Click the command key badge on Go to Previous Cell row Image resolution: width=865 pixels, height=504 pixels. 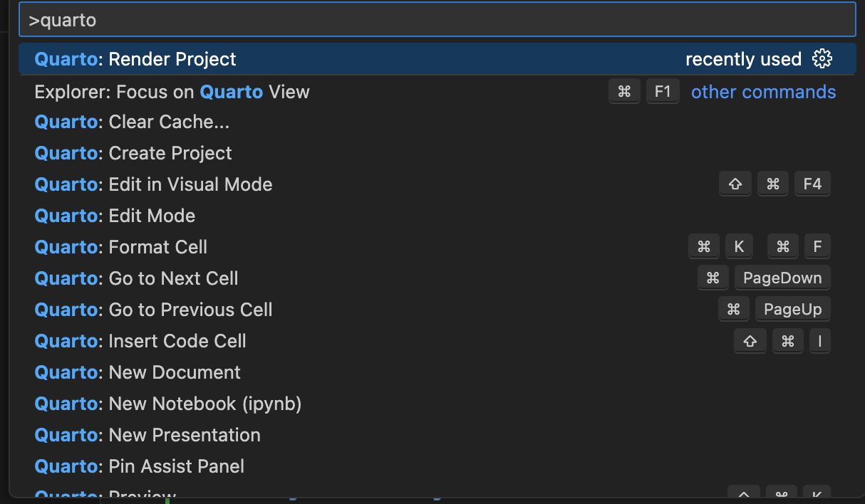734,310
